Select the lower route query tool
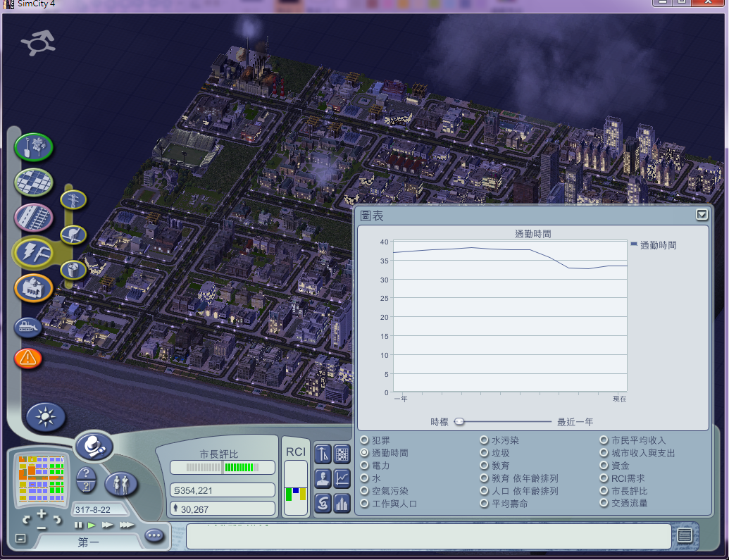 (x=86, y=487)
